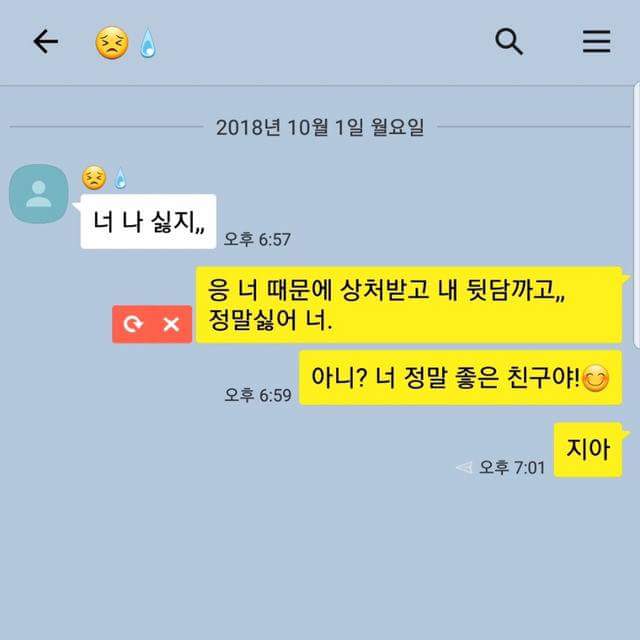
Task: Open the hamburger menu in header
Action: [x=596, y=42]
